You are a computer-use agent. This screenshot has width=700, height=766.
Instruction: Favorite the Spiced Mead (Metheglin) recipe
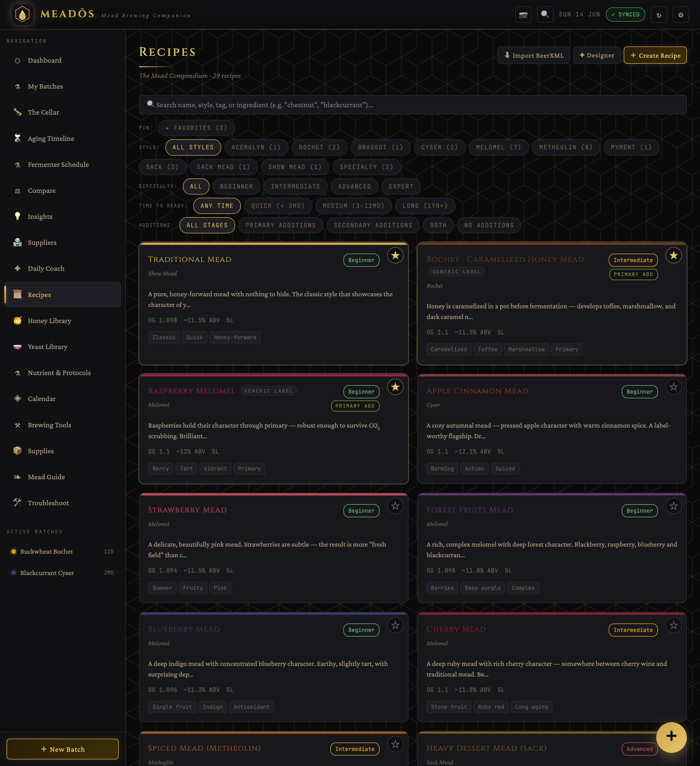click(x=395, y=744)
